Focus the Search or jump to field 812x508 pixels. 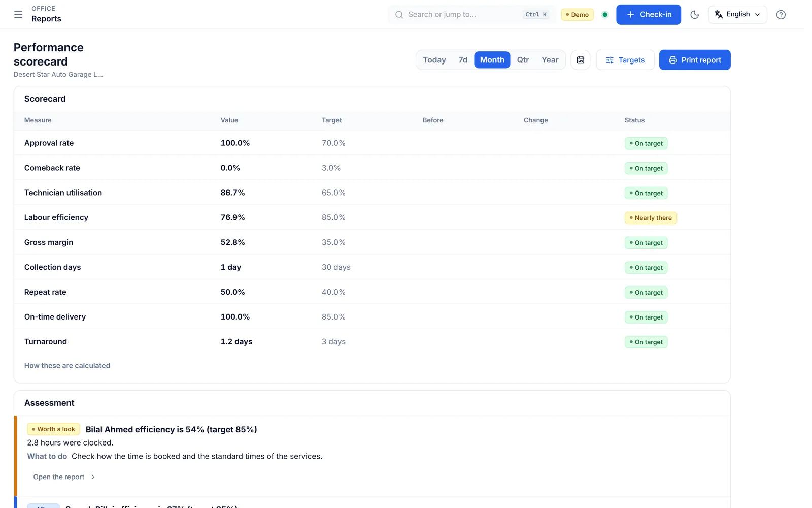tap(472, 15)
